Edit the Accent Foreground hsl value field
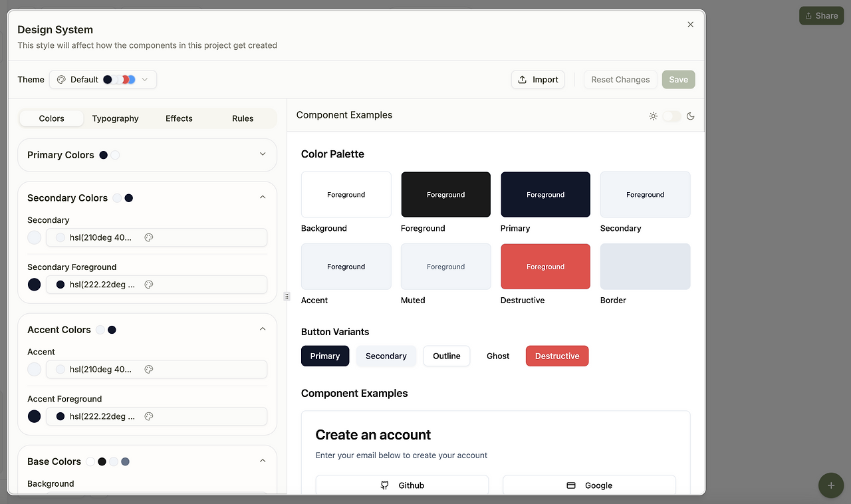Screen dimensions: 851x504 (156, 416)
